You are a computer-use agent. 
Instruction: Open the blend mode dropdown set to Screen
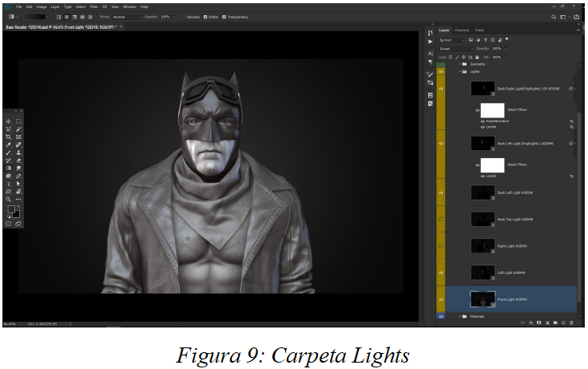[x=457, y=49]
